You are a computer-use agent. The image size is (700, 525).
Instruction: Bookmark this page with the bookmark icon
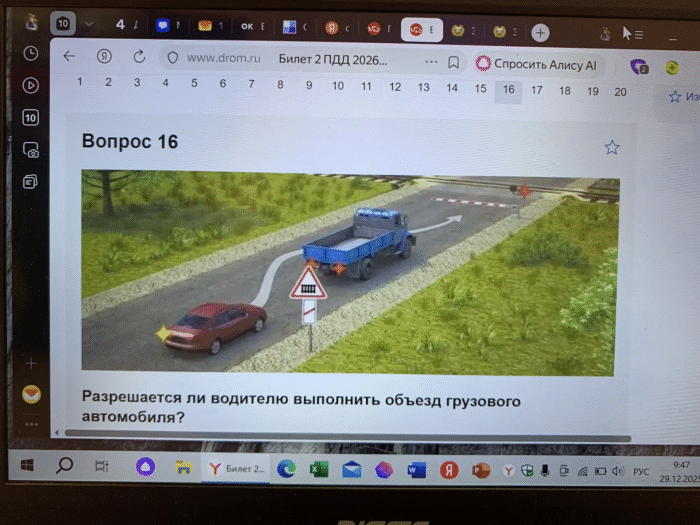[x=454, y=62]
